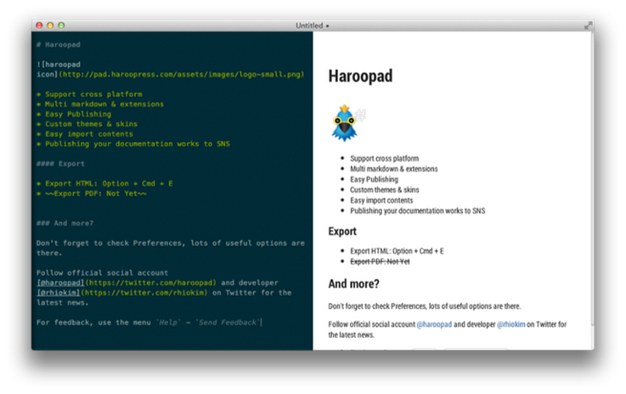Image resolution: width=626 pixels, height=394 pixels.
Task: Click 'Export HTML: Option + Cmd + E' in preview
Action: [397, 251]
